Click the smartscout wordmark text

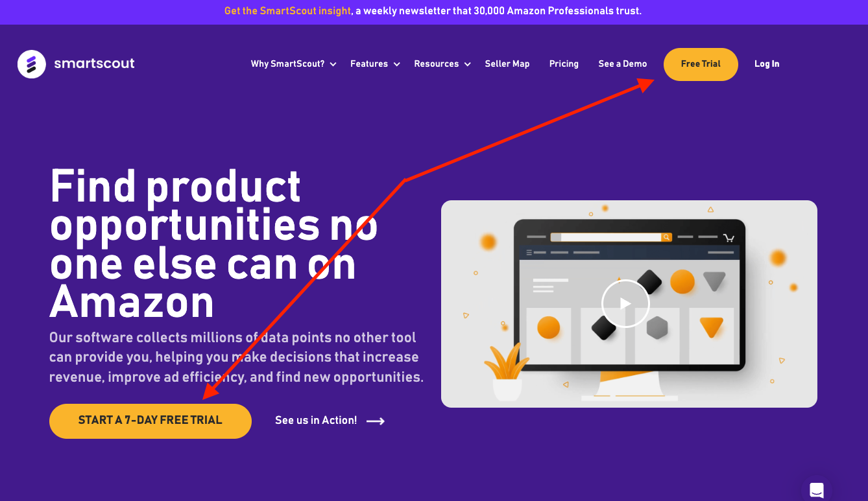(x=95, y=64)
